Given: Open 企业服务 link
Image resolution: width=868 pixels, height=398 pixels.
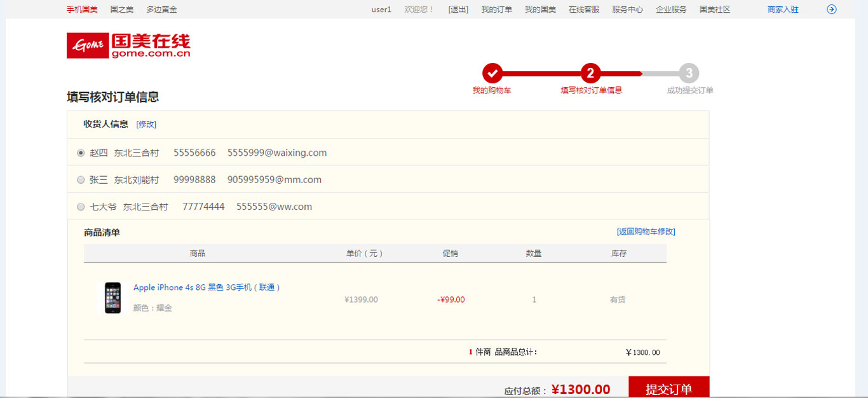Looking at the screenshot, I should [672, 10].
